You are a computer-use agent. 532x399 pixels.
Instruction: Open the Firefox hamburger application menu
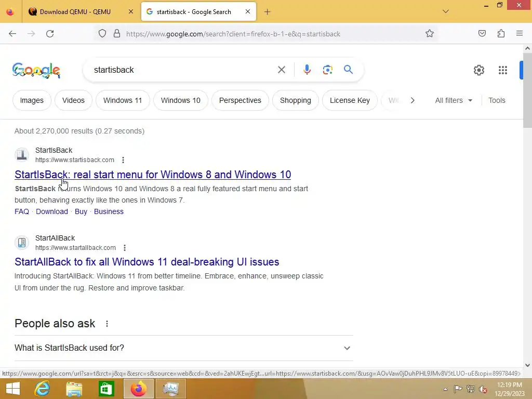[520, 33]
